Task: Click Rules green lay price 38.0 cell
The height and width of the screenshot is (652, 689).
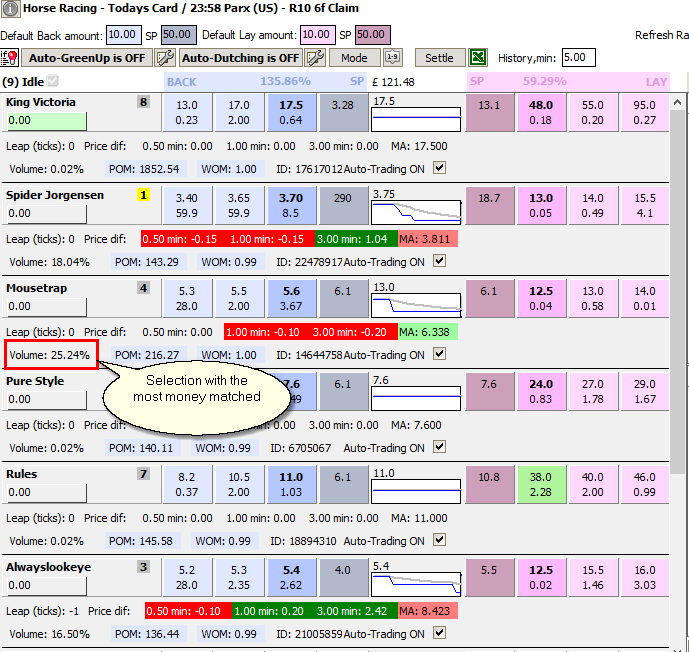Action: (540, 485)
